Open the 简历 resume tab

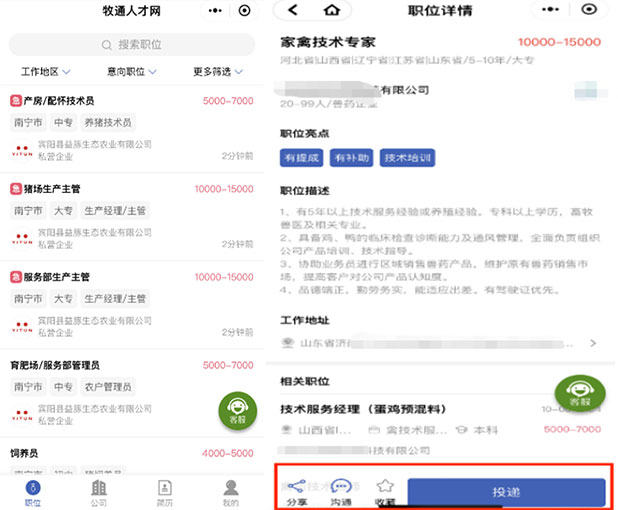tap(165, 492)
